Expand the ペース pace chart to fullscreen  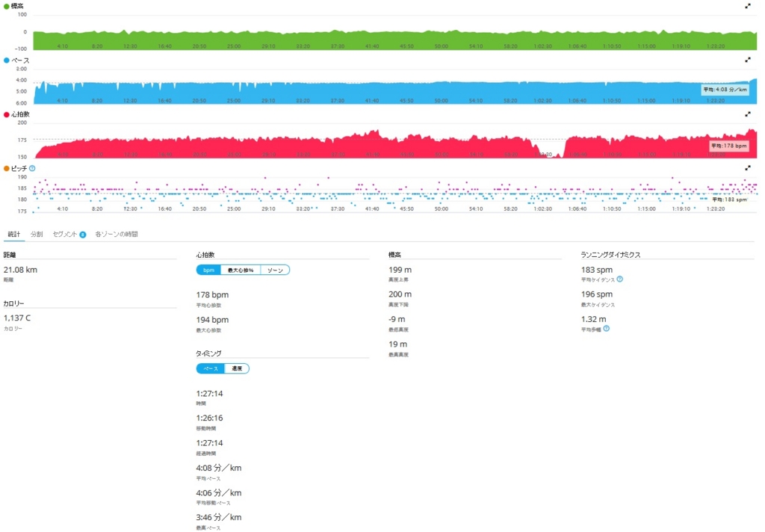coord(747,60)
